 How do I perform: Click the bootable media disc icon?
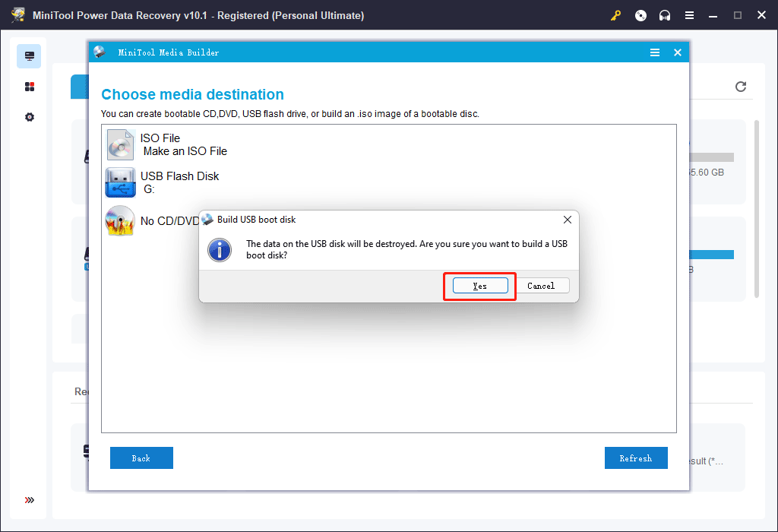(640, 15)
